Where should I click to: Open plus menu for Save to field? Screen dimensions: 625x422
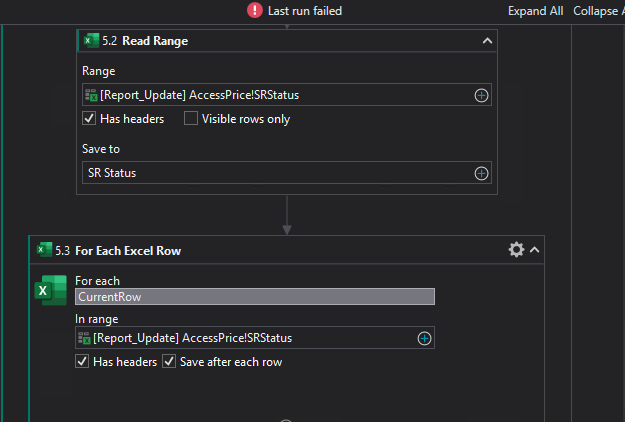click(x=481, y=173)
